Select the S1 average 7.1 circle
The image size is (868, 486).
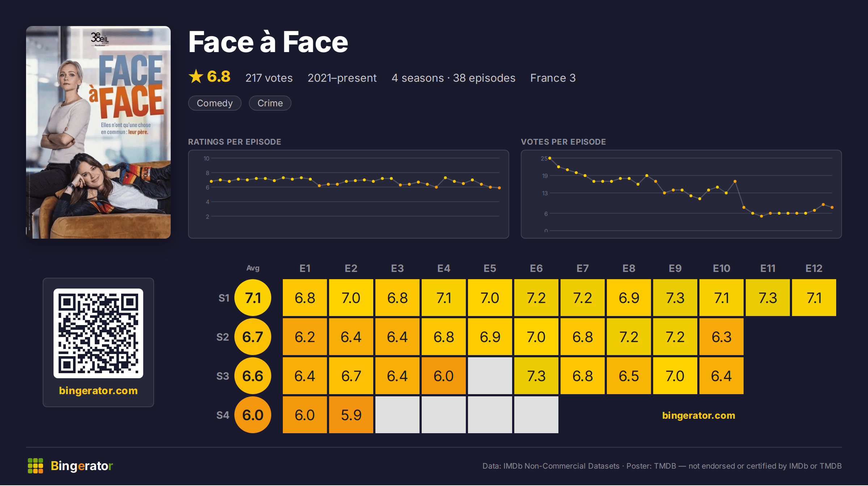[253, 298]
